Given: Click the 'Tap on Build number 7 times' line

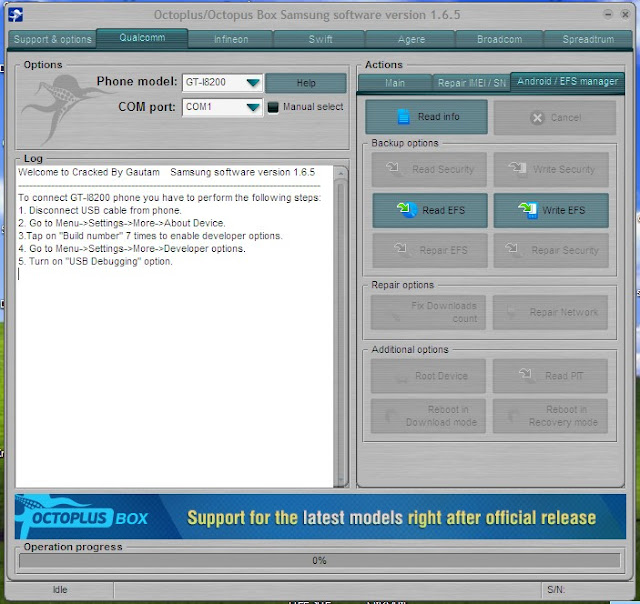Looking at the screenshot, I should [x=150, y=236].
